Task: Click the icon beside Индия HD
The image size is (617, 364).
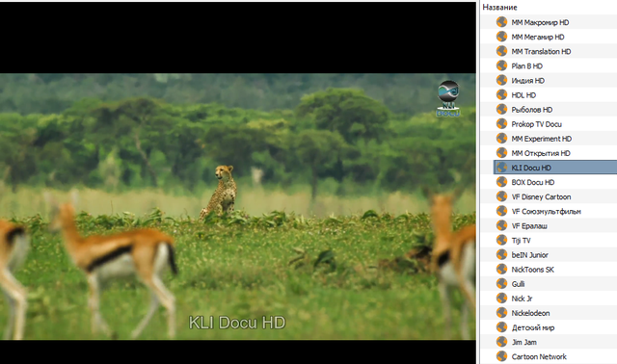Action: coord(501,80)
